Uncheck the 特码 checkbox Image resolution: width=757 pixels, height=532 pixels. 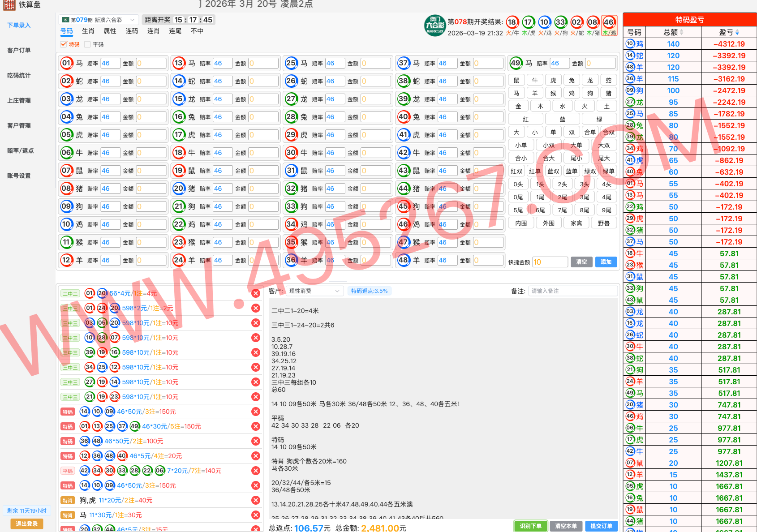pos(64,44)
